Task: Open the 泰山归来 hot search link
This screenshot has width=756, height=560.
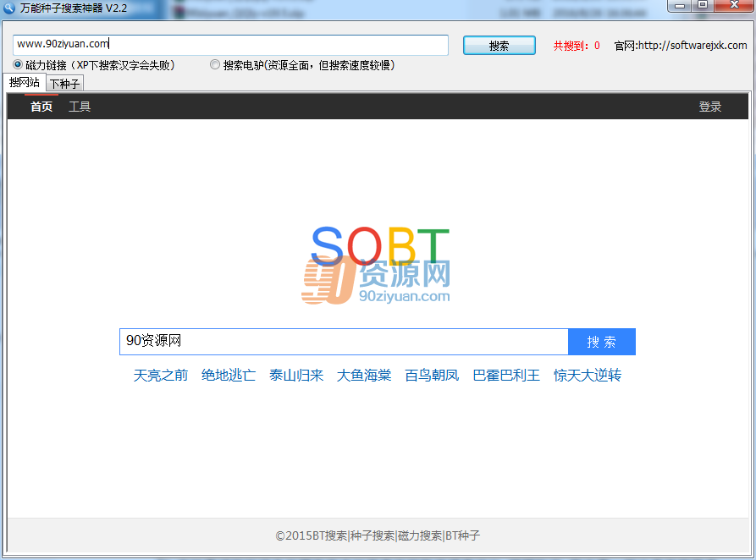Action: coord(296,375)
